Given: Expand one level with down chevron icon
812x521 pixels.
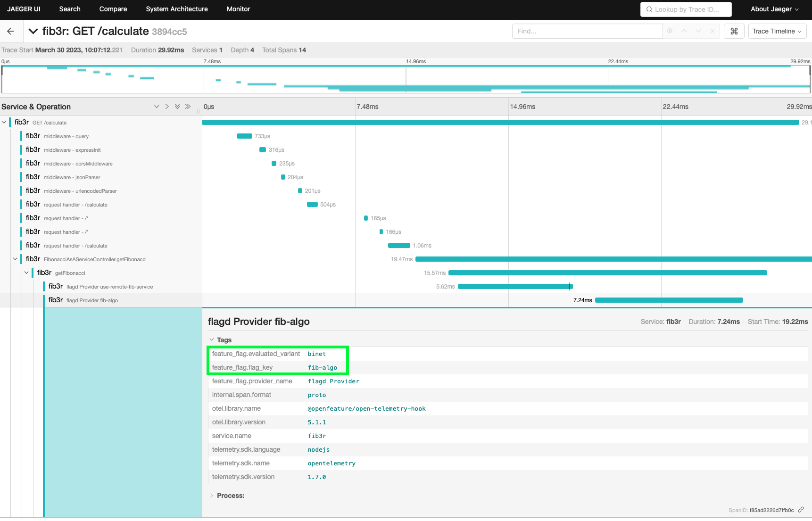Looking at the screenshot, I should point(157,107).
